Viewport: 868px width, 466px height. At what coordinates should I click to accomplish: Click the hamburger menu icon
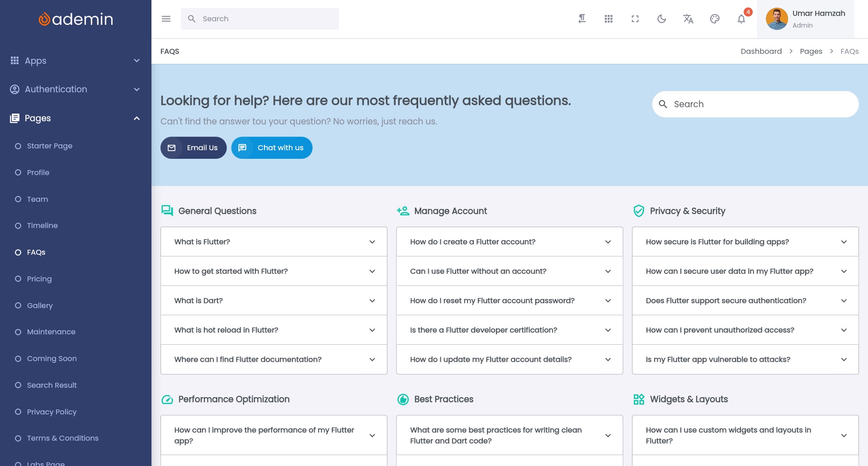pyautogui.click(x=166, y=19)
